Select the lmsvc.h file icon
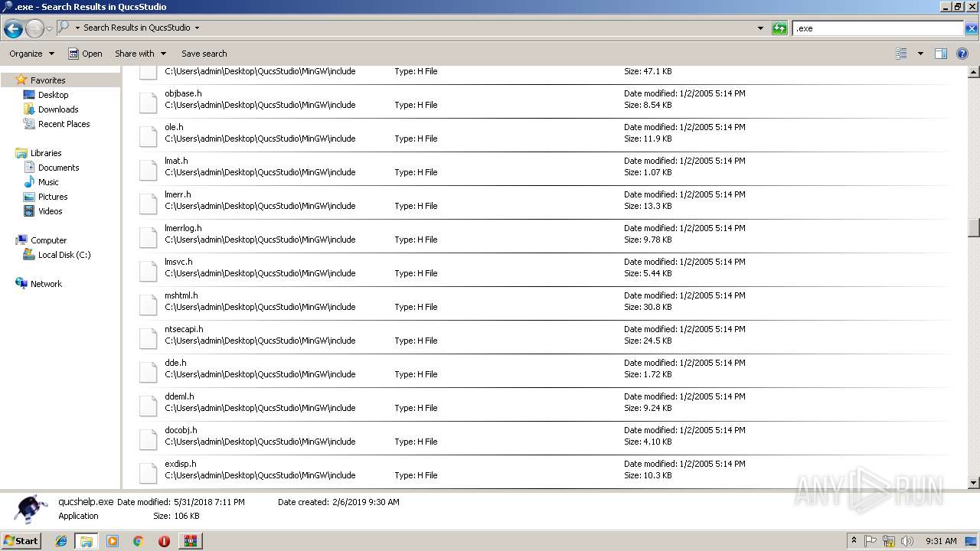The height and width of the screenshot is (551, 980). click(149, 270)
